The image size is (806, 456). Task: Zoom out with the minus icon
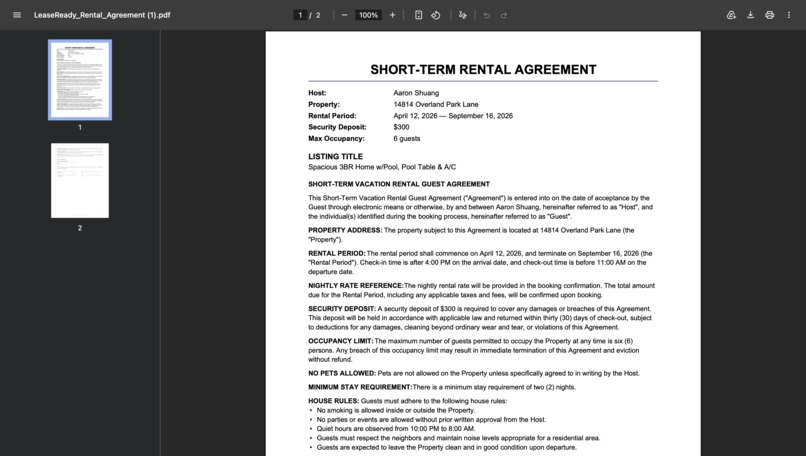[x=344, y=15]
